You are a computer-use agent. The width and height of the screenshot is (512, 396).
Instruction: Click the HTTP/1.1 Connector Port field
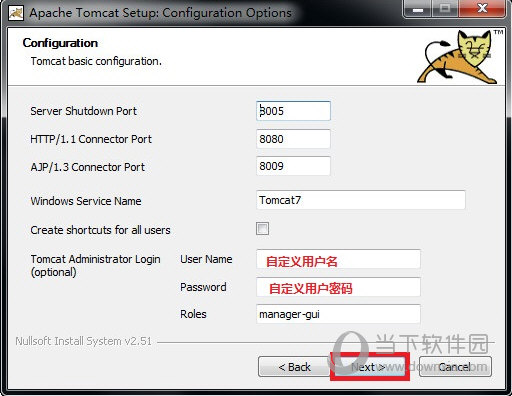click(x=293, y=139)
